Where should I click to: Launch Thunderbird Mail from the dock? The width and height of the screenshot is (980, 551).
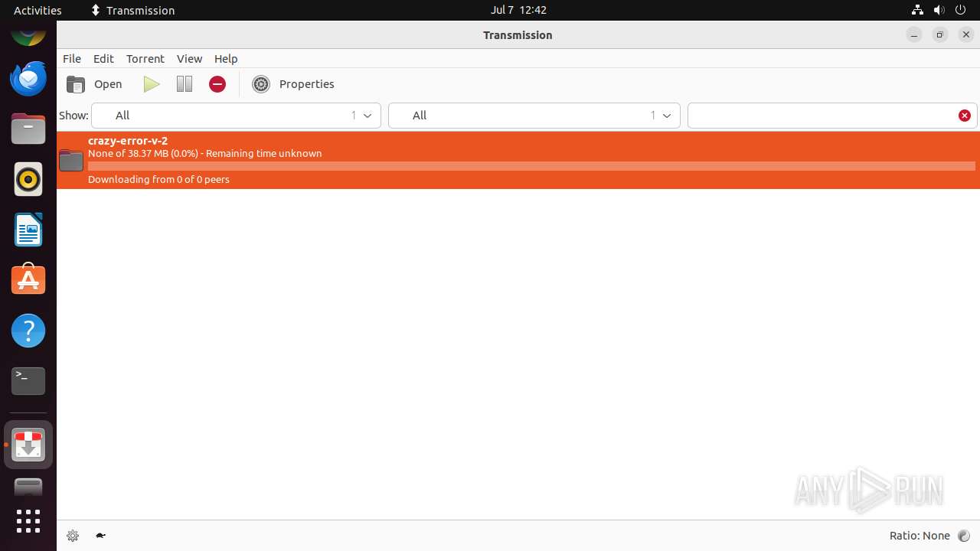(x=28, y=79)
